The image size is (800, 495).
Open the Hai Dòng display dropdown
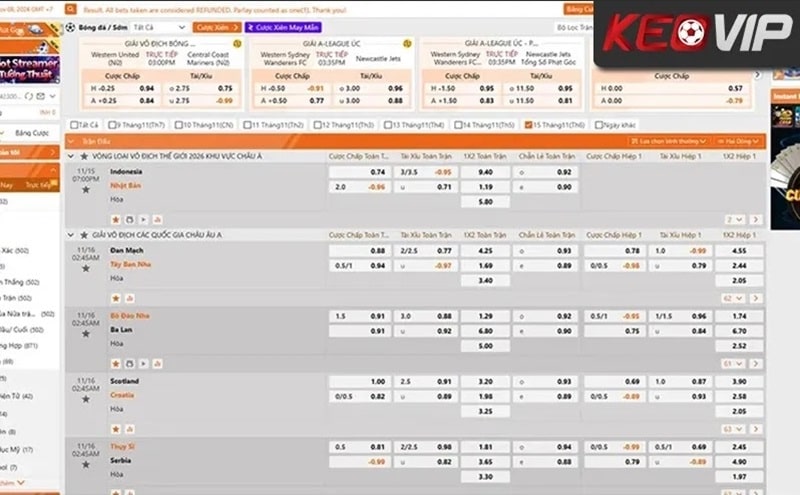coord(738,142)
